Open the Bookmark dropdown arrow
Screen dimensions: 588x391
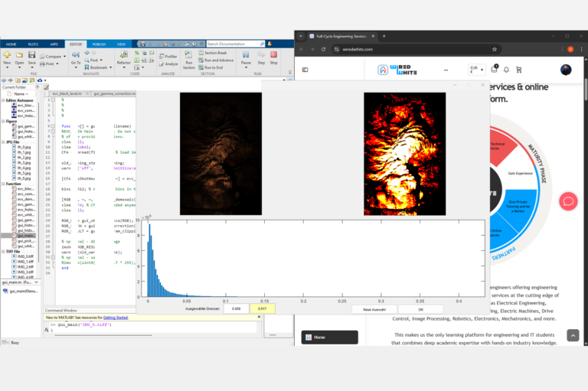(110, 67)
